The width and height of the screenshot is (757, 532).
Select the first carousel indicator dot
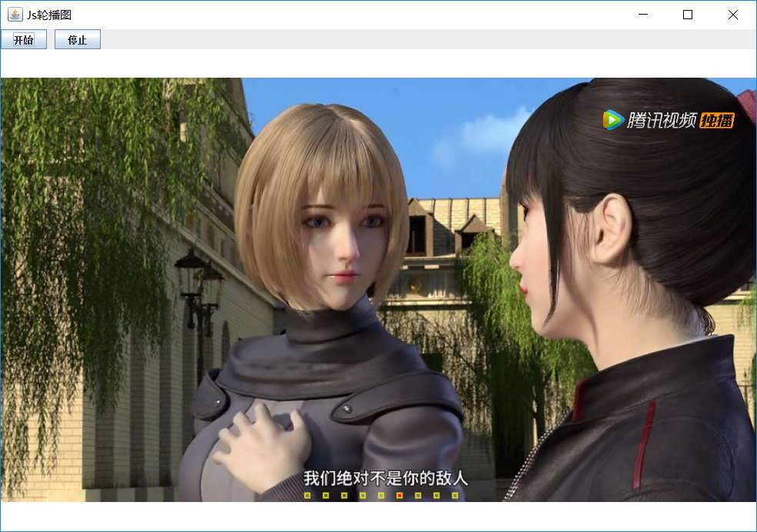[x=308, y=495]
